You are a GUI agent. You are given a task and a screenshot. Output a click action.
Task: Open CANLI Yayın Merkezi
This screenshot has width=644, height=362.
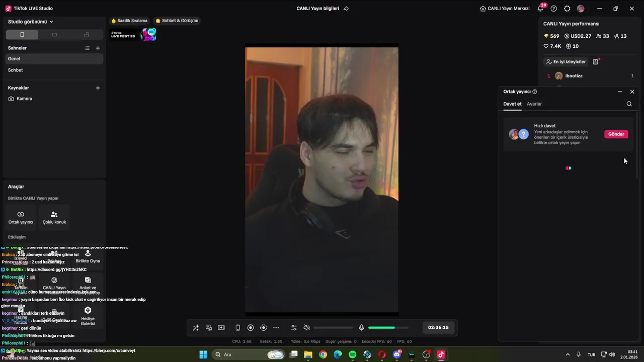[x=505, y=9]
